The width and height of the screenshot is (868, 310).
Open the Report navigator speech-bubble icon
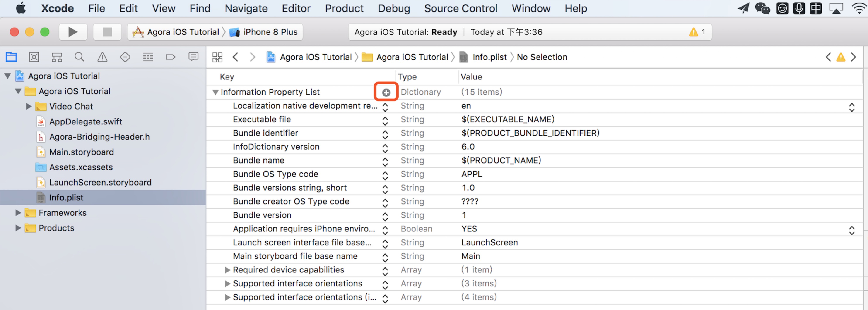193,57
